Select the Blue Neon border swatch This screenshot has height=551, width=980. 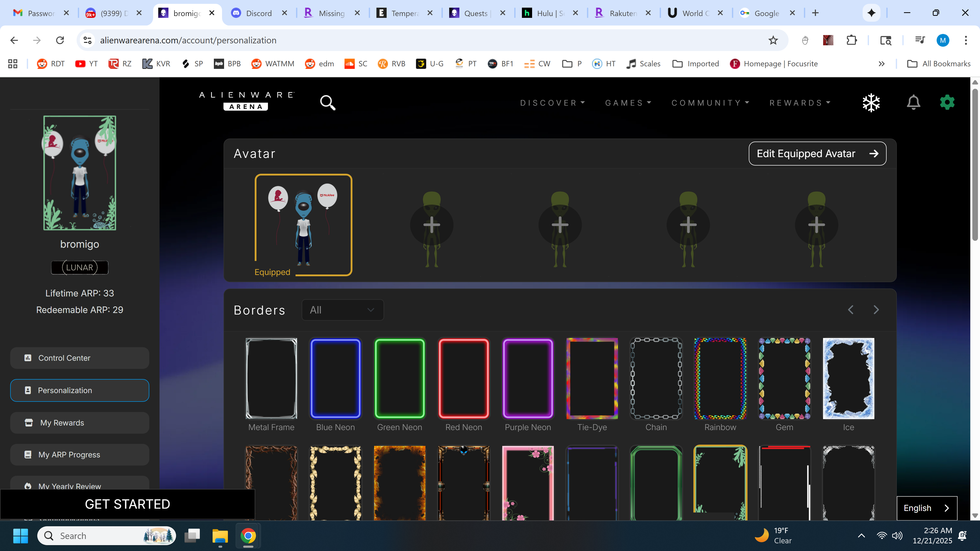tap(335, 379)
